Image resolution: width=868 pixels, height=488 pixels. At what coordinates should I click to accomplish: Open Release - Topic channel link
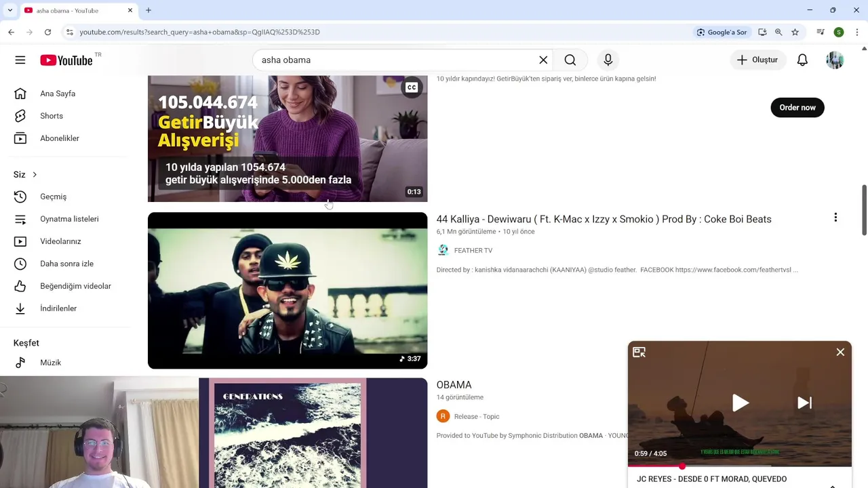point(477,417)
